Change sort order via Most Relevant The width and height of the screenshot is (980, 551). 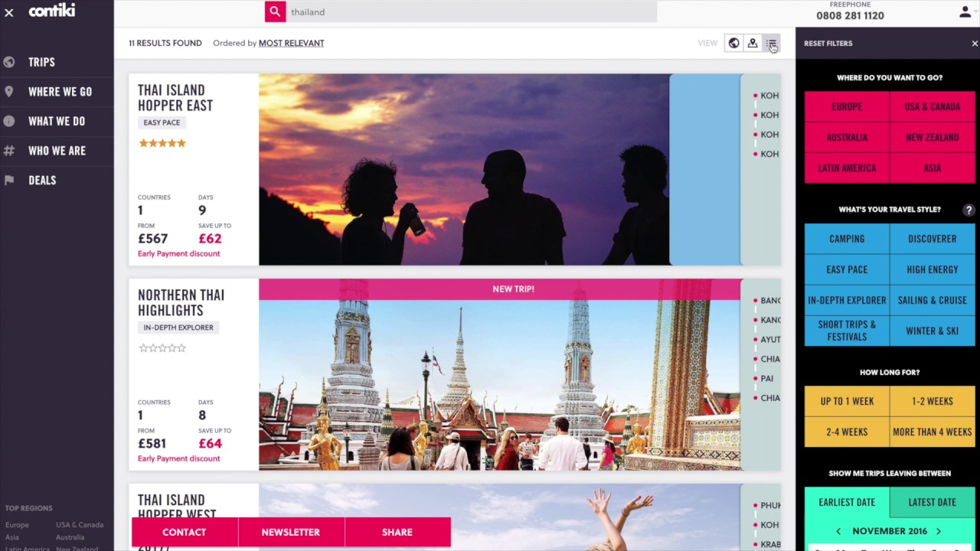[291, 43]
